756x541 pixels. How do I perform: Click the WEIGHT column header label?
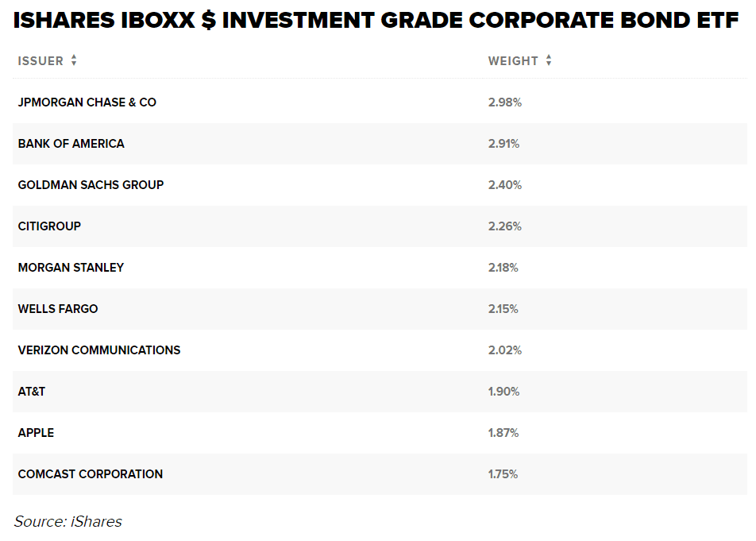[513, 61]
